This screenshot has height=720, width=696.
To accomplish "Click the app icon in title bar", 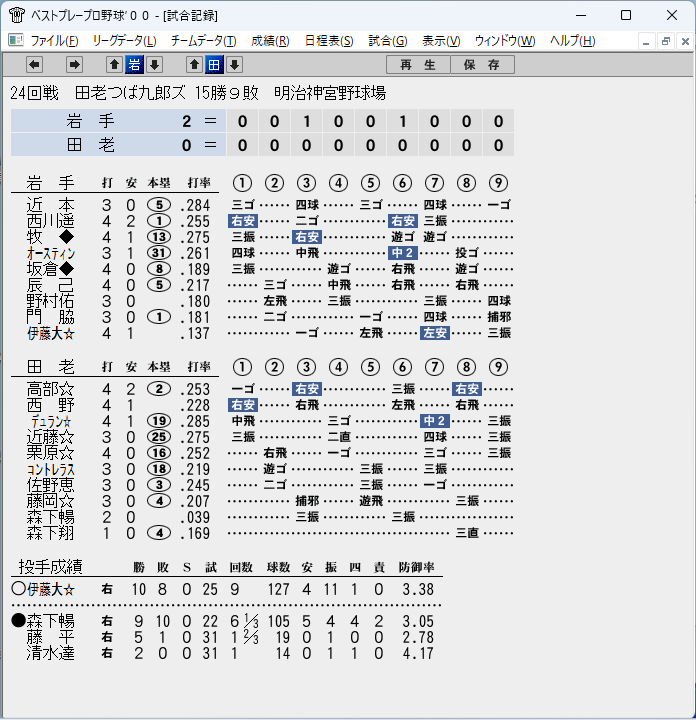I will click(17, 15).
